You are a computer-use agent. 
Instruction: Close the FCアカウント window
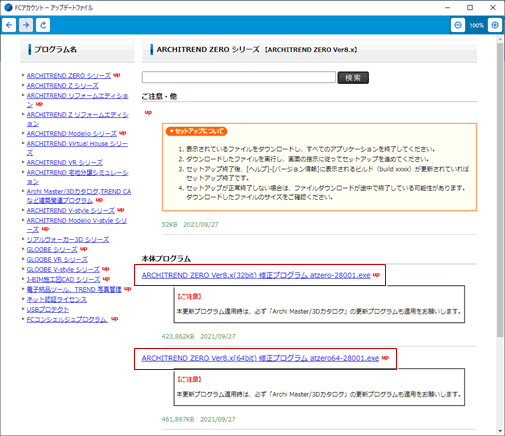coord(493,7)
